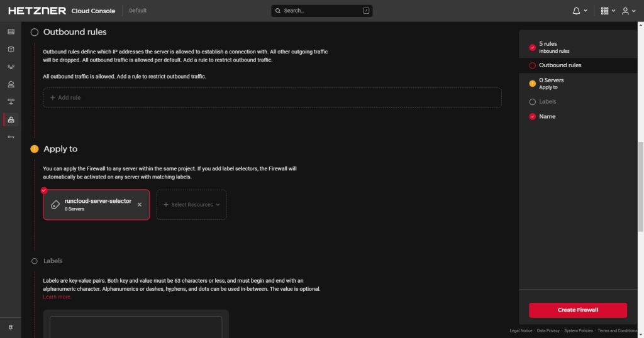This screenshot has width=644, height=338.
Task: Click the pin icon at sidebar bottom
Action: [11, 328]
